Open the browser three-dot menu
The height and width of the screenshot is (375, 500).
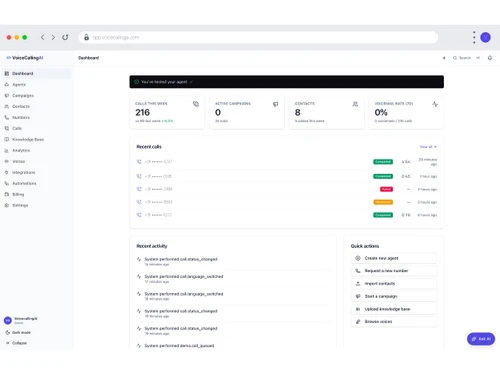click(x=474, y=37)
